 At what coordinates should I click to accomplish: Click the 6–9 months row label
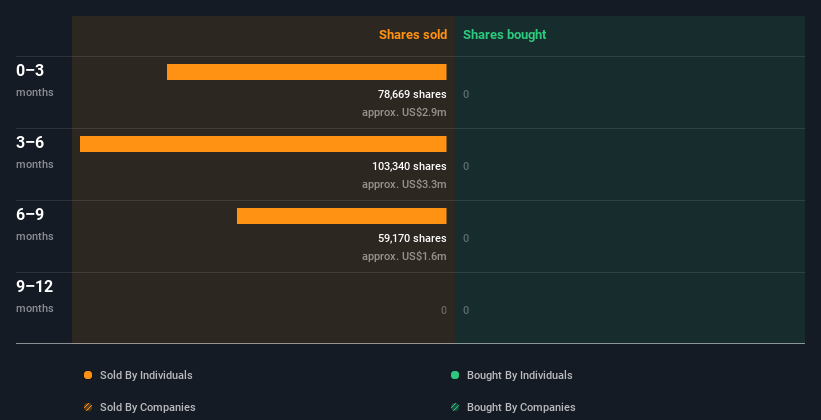[35, 224]
